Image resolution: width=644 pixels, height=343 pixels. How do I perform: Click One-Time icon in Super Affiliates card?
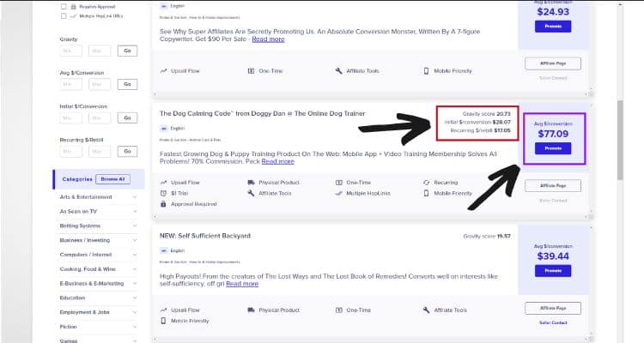click(x=251, y=71)
